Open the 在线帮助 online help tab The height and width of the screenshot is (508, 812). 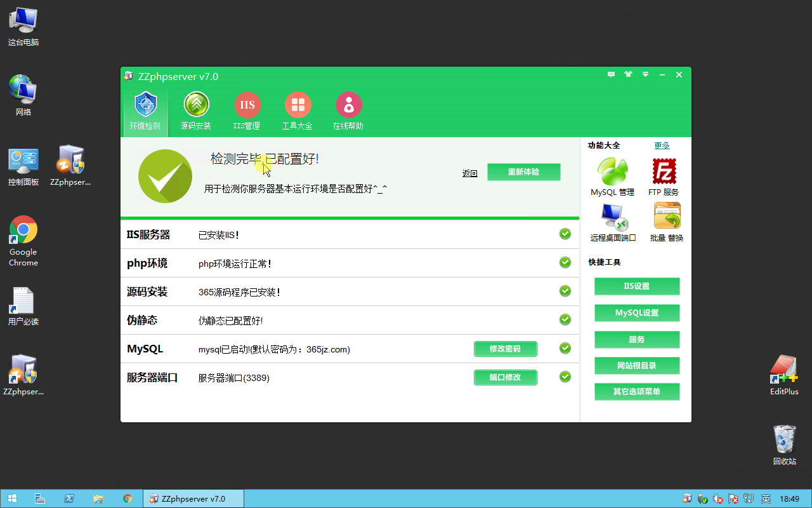[348, 112]
